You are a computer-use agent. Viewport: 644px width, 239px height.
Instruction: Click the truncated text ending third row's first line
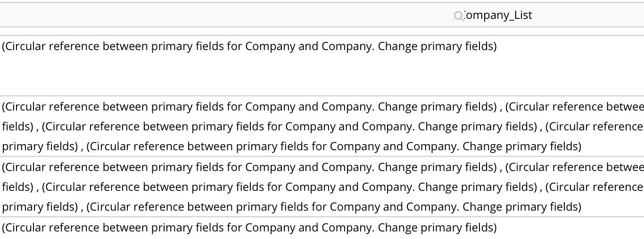(x=575, y=167)
